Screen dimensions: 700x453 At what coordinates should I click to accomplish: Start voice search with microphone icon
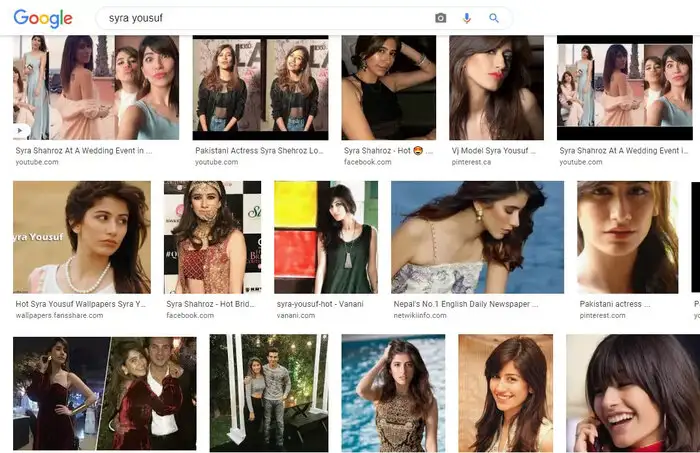pos(467,18)
